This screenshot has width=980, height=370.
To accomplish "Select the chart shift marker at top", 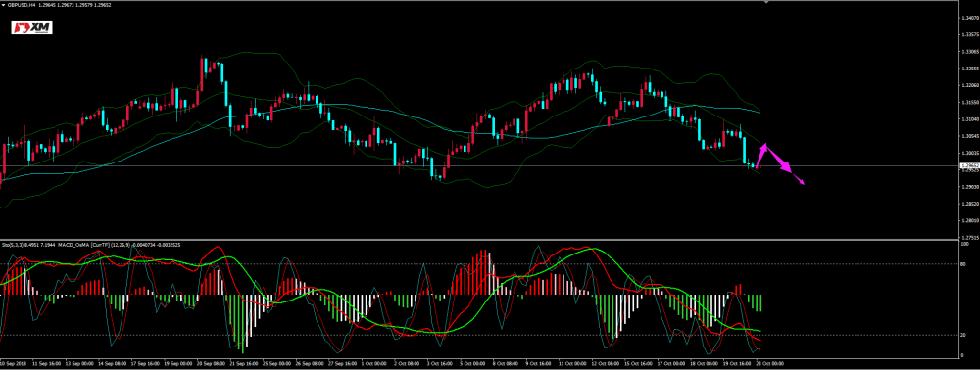I will click(x=767, y=2).
